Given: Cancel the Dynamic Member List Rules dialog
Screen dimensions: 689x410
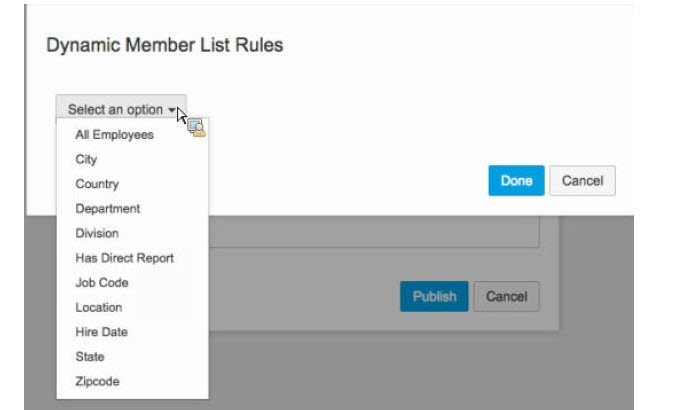Looking at the screenshot, I should click(x=583, y=181).
